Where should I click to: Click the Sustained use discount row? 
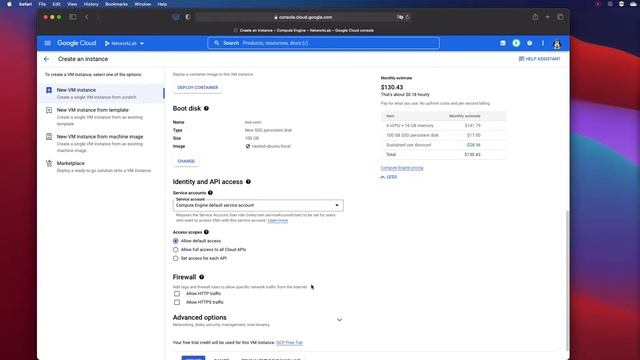[444, 145]
